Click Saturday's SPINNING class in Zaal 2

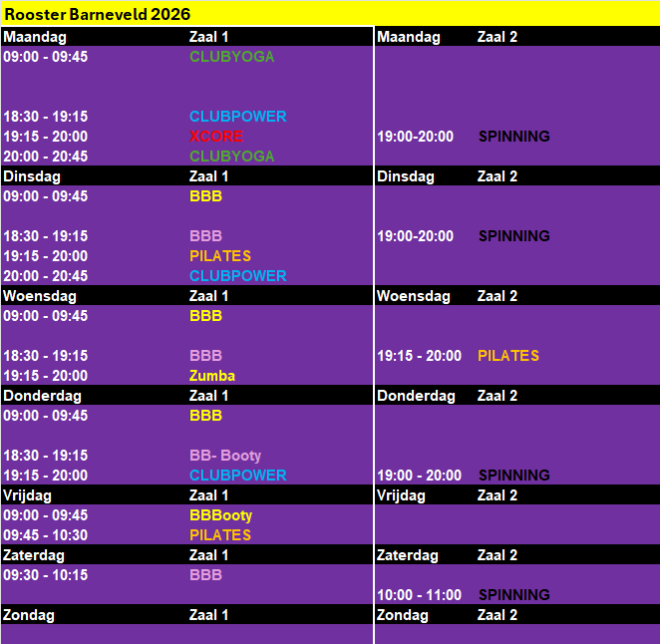(513, 595)
